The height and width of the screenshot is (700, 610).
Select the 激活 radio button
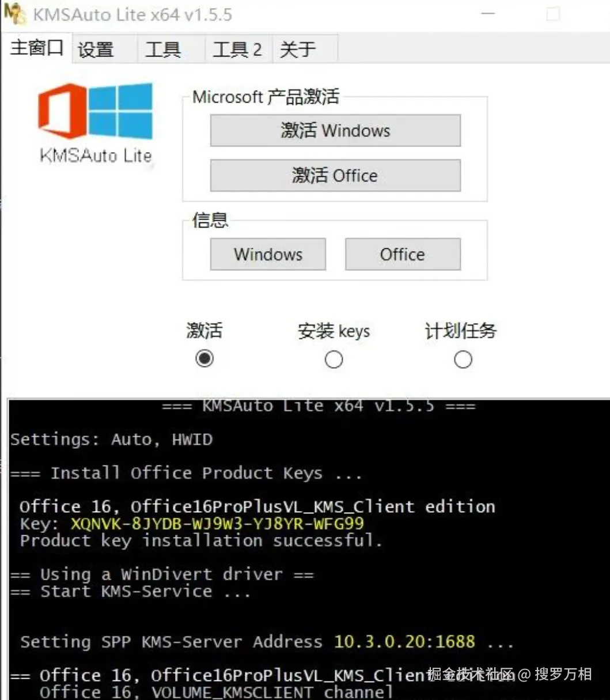(x=204, y=359)
